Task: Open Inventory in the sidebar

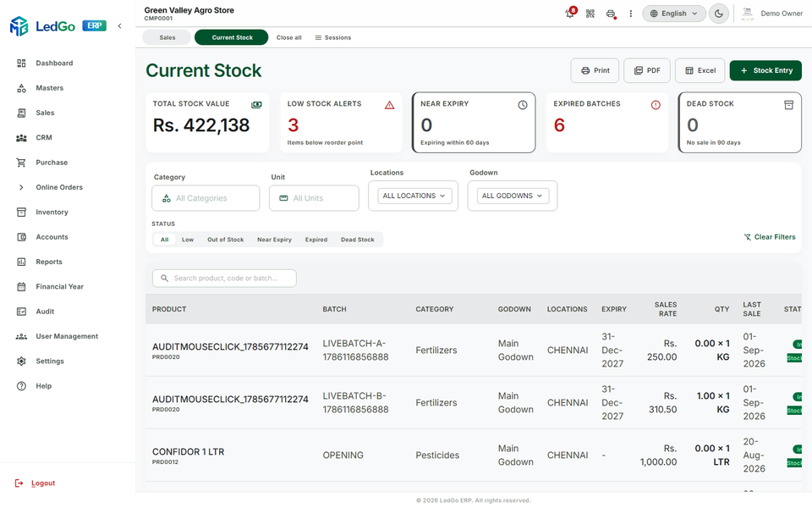Action: click(x=52, y=212)
